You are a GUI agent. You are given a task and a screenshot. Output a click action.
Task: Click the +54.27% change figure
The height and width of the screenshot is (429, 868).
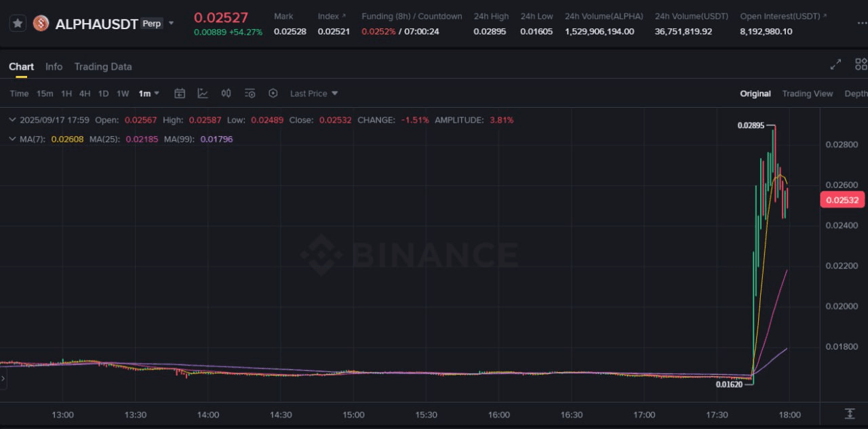(x=245, y=32)
